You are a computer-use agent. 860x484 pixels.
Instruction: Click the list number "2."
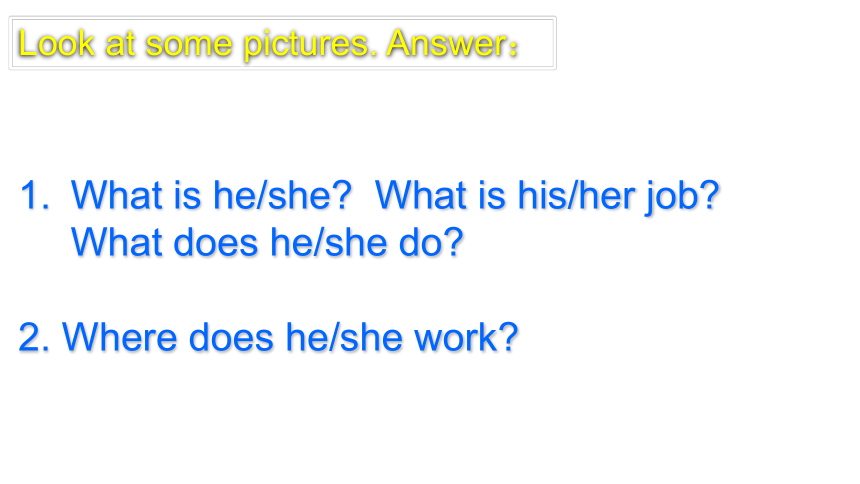click(x=35, y=337)
